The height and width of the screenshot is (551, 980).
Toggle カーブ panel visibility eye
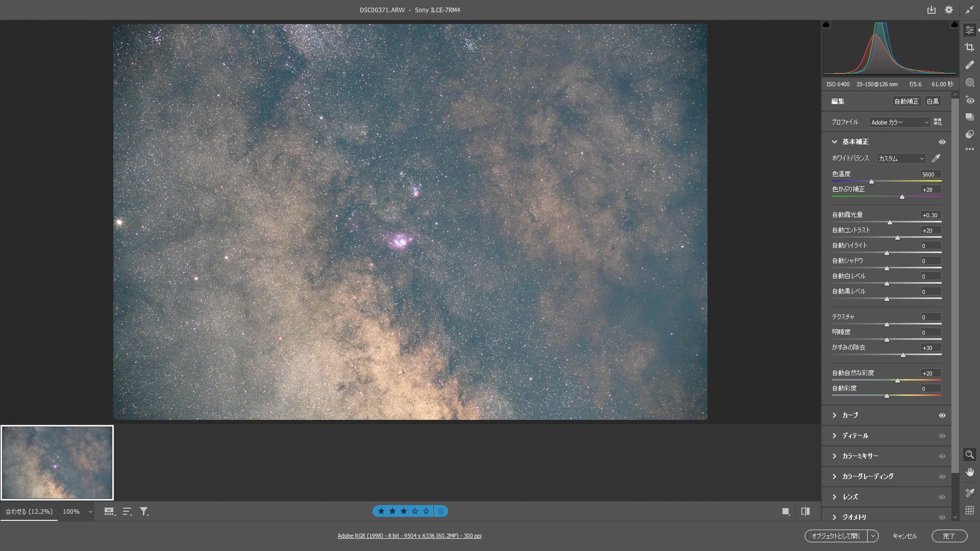click(x=942, y=415)
